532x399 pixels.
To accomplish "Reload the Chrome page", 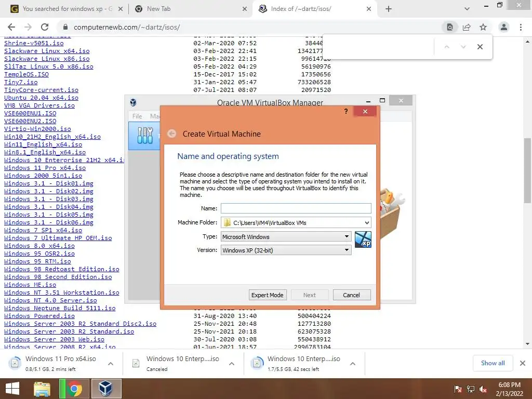I will click(x=45, y=27).
